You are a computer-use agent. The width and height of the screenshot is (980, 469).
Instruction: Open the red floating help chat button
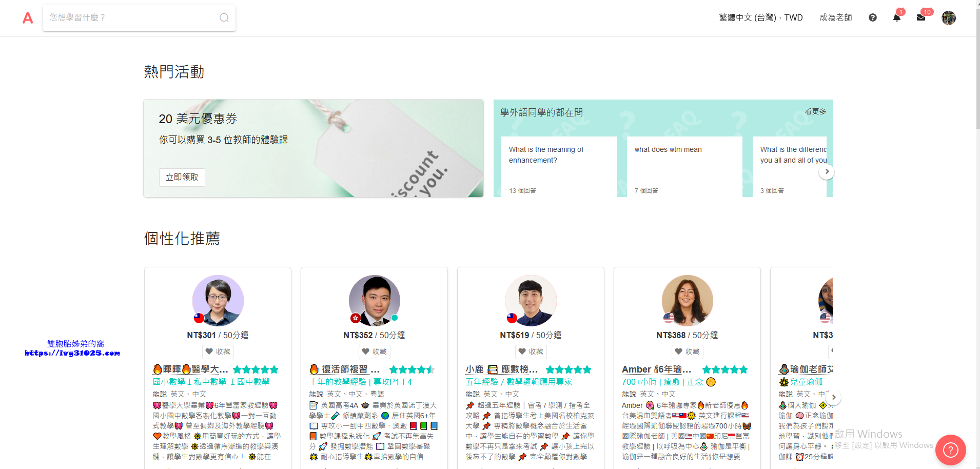tap(950, 450)
